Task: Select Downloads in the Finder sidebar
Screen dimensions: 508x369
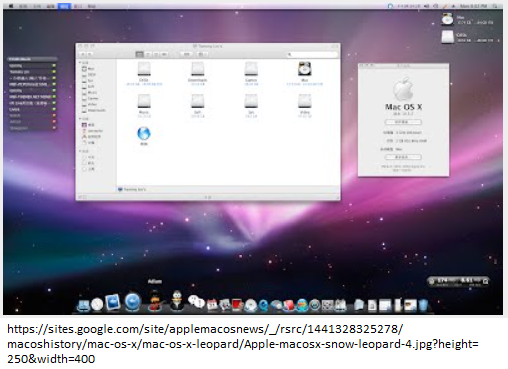Action: click(x=96, y=110)
